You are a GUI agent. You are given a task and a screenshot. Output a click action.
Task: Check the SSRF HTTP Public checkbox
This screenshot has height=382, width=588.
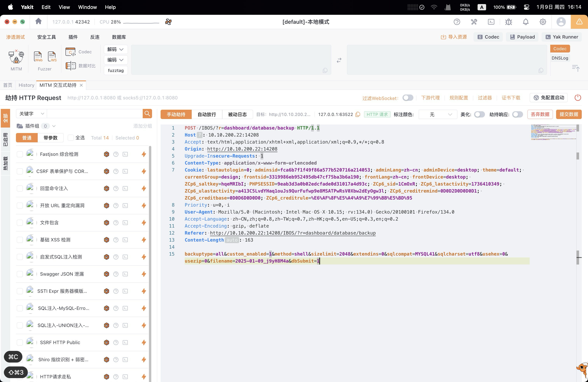[20, 343]
